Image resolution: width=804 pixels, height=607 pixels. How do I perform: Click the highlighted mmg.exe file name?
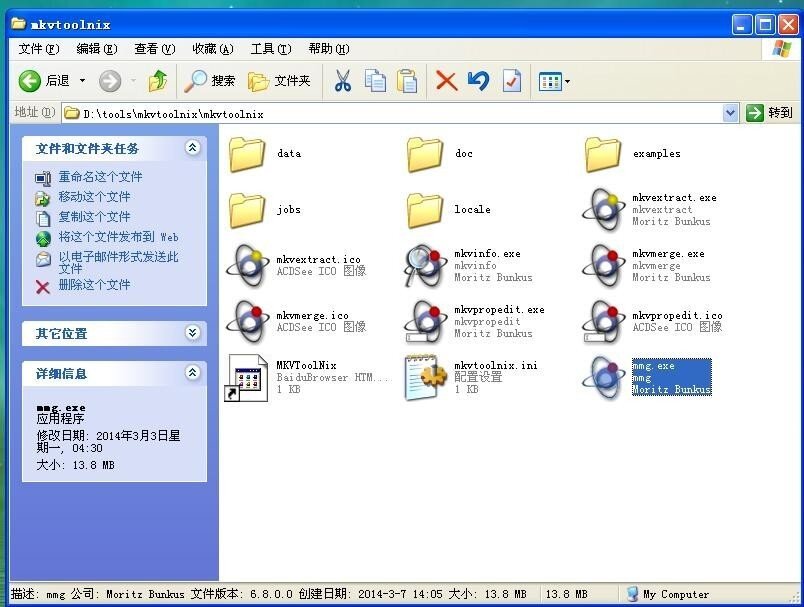[653, 366]
